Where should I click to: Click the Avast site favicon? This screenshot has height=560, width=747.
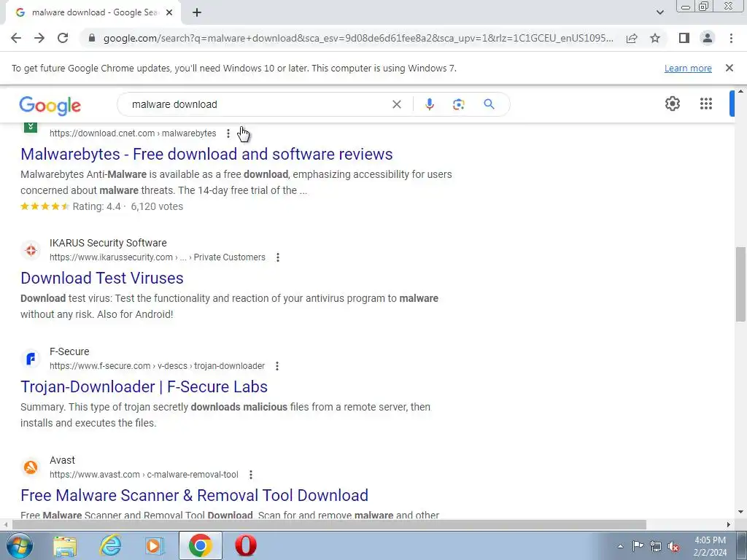[31, 467]
